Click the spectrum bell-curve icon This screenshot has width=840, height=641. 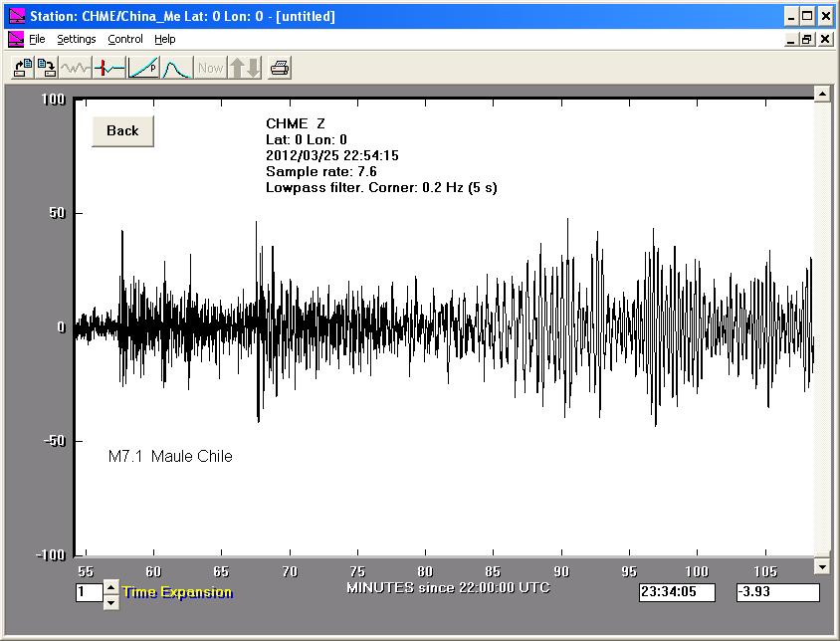176,68
